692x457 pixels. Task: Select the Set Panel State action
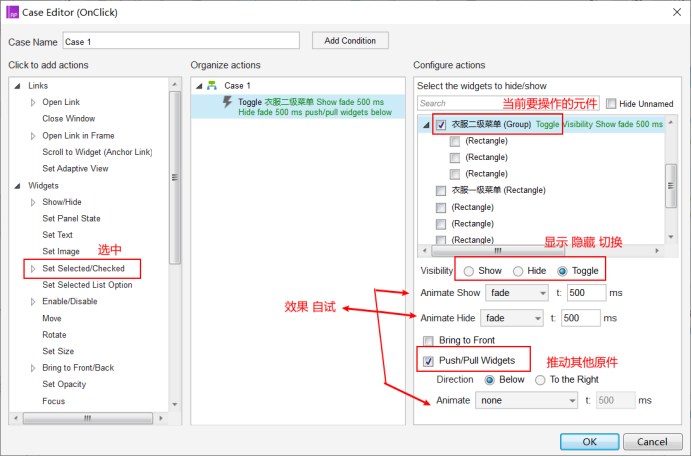(71, 218)
